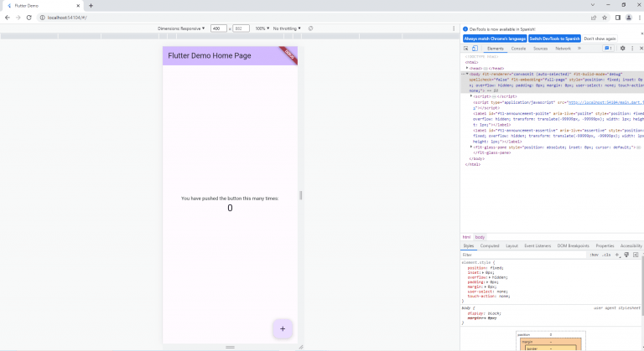Collapse the body element node
Screen dimensions: 644x351
pyautogui.click(x=467, y=74)
